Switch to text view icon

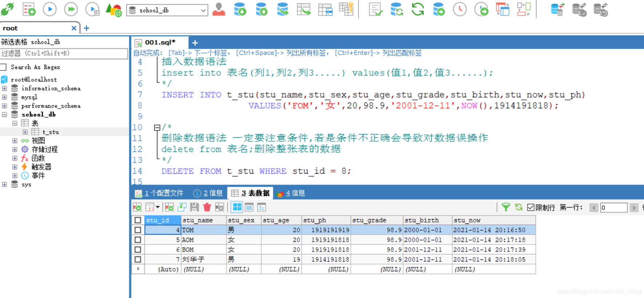261,207
